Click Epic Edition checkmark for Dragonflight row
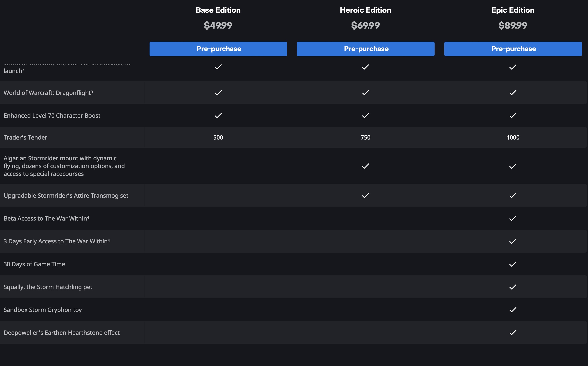The image size is (588, 366). click(x=513, y=93)
